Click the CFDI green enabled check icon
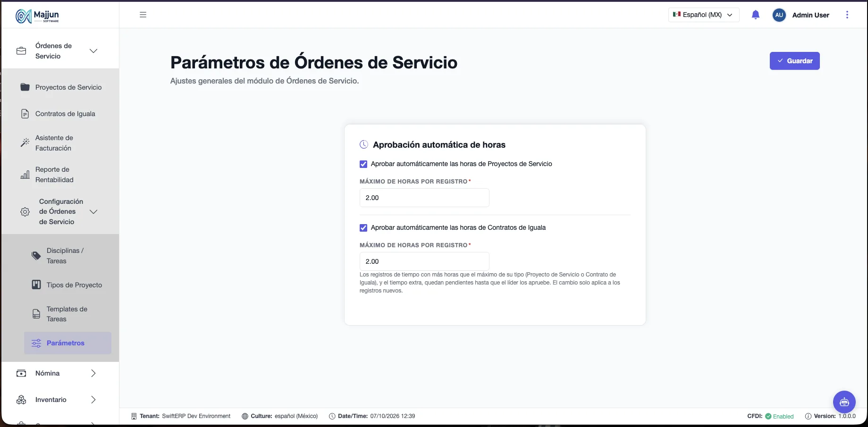The width and height of the screenshot is (868, 427). (x=768, y=416)
